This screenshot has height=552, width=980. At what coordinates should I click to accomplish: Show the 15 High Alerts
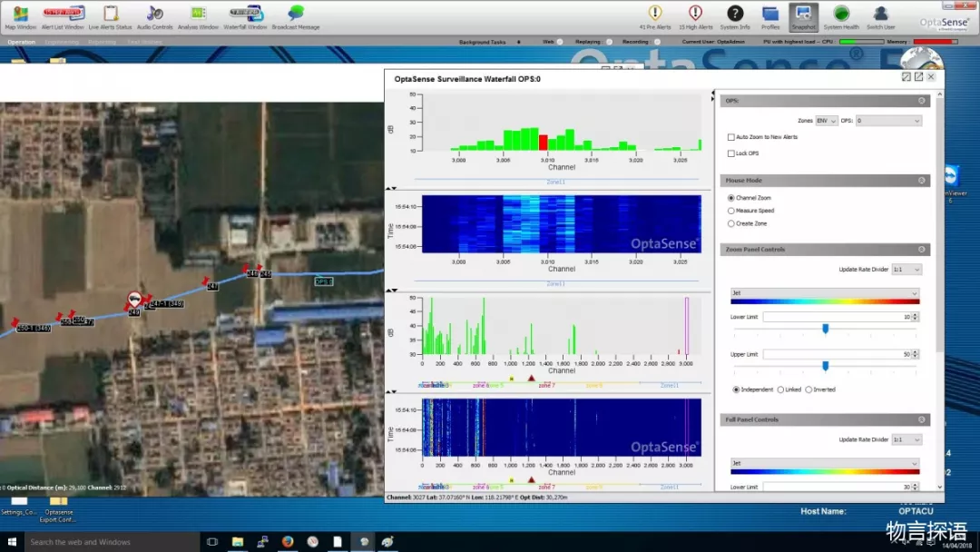[696, 17]
